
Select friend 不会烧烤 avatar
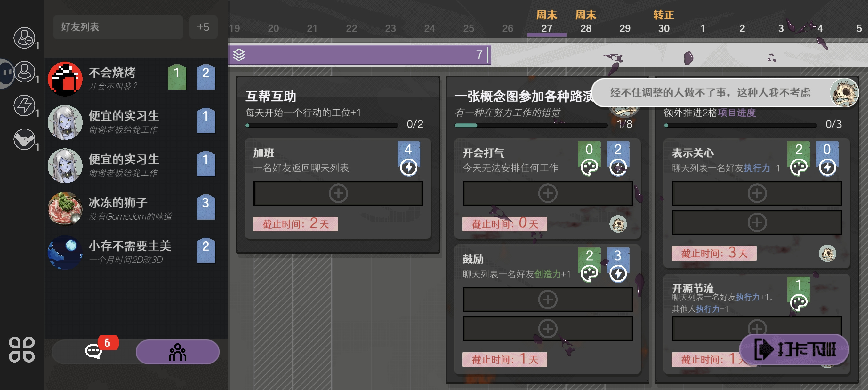point(65,79)
